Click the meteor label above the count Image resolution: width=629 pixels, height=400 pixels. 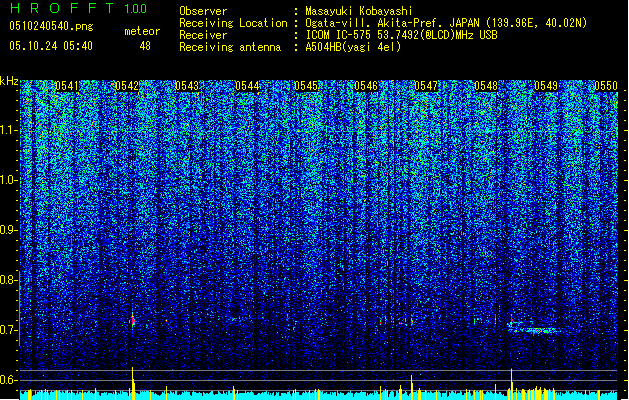142,31
